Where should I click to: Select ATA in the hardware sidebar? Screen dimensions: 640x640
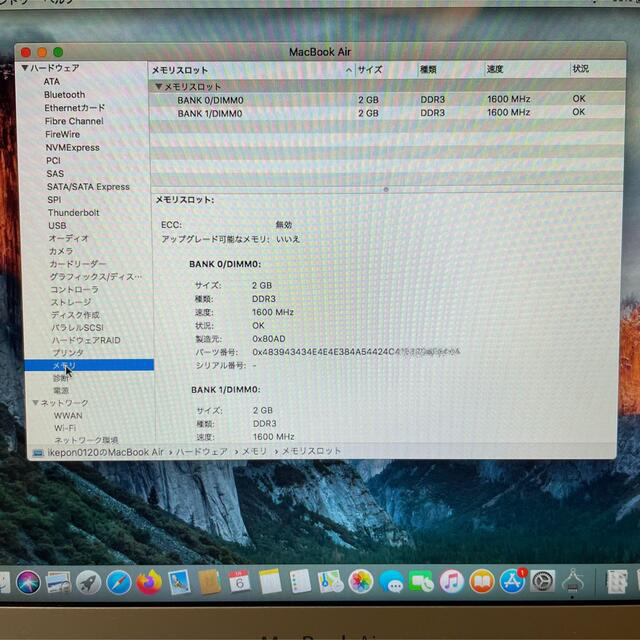coord(51,82)
